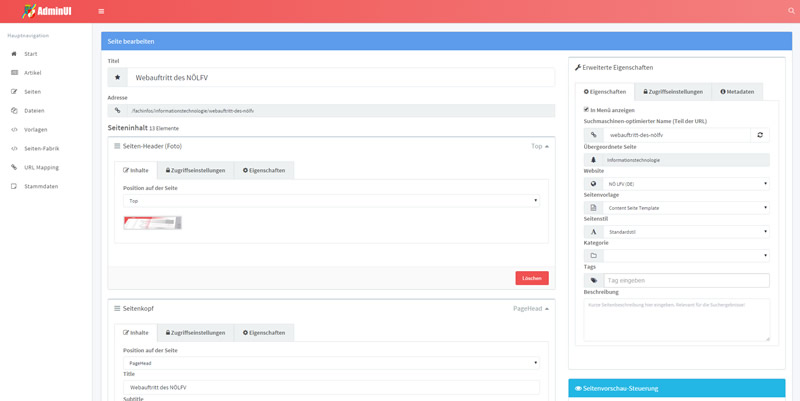
Task: Toggle the 'In Menü anzeigen' checkbox
Action: pyautogui.click(x=587, y=110)
